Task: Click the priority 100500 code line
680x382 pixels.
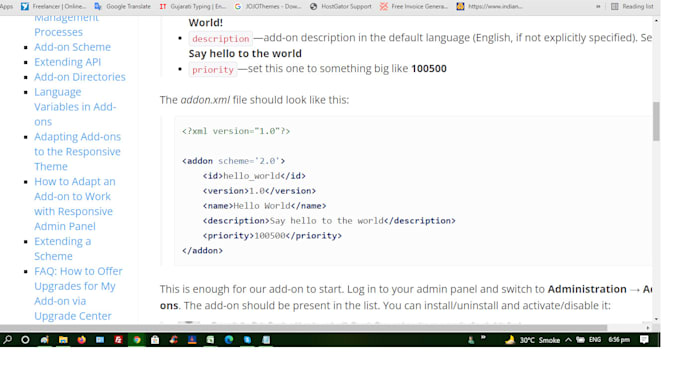Action: (272, 235)
